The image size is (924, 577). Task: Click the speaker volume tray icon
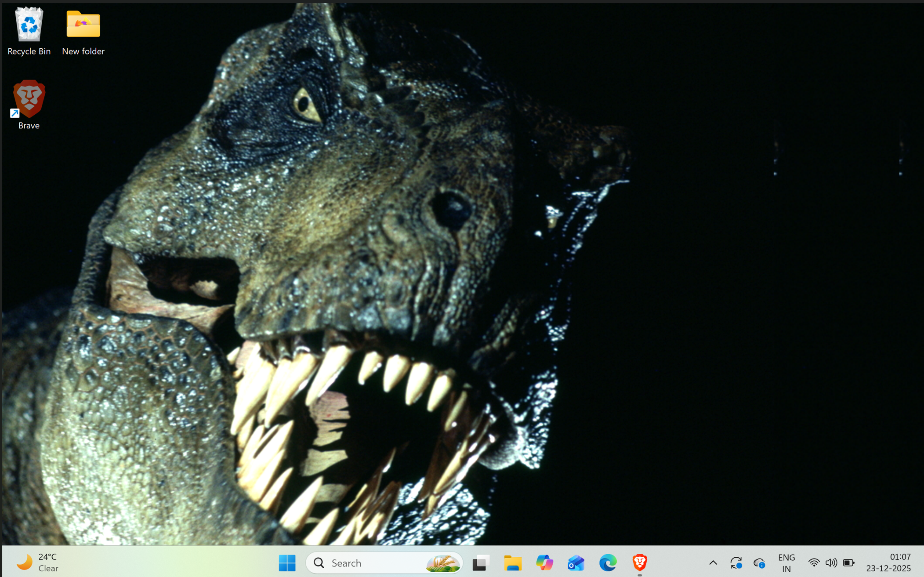(831, 562)
